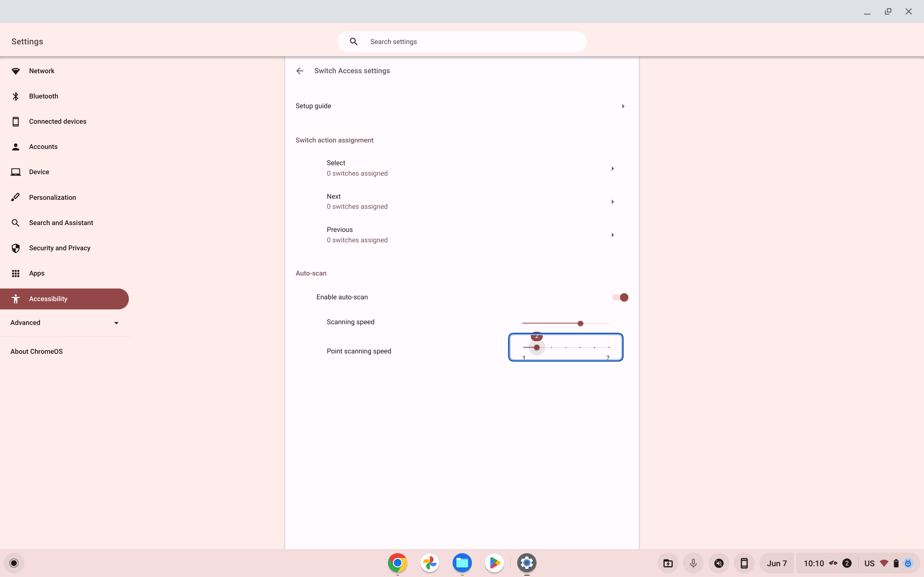Screen dimensions: 924x577
Task: Select the Accessibility menu item
Action: (x=48, y=299)
